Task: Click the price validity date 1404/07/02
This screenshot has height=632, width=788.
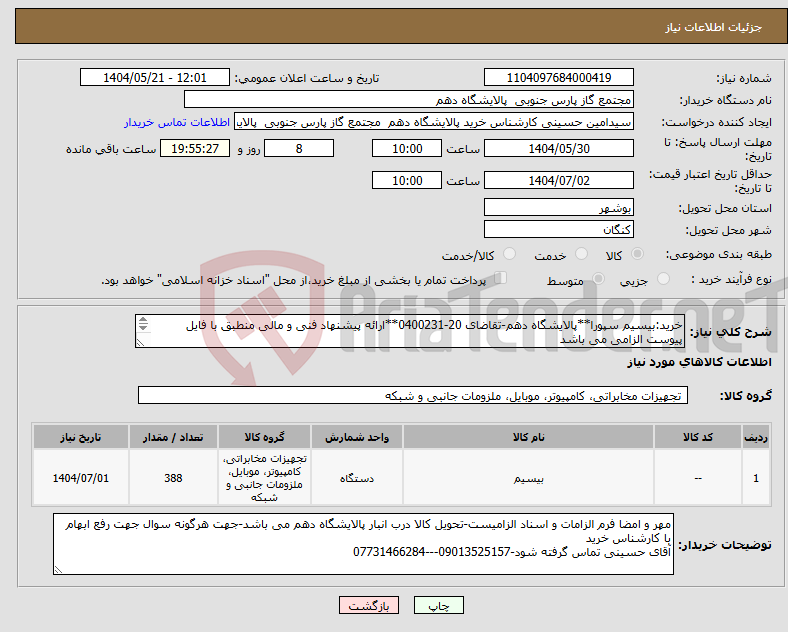Action: tap(558, 180)
